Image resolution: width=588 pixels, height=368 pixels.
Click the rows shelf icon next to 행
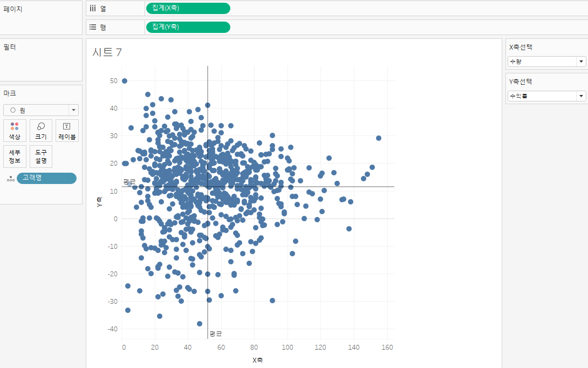[x=93, y=27]
